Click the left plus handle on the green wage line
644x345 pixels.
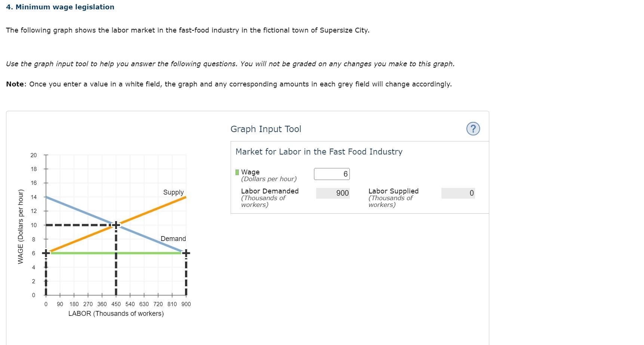pyautogui.click(x=45, y=253)
